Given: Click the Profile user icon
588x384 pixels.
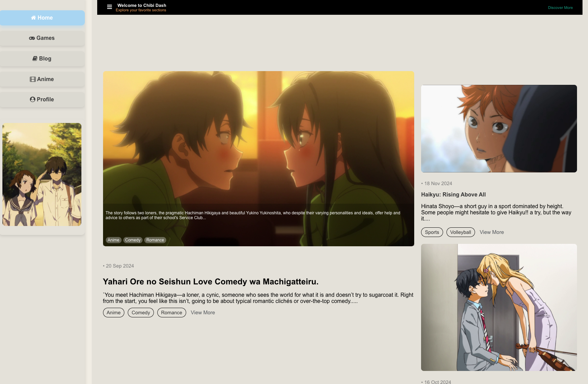Looking at the screenshot, I should 33,100.
